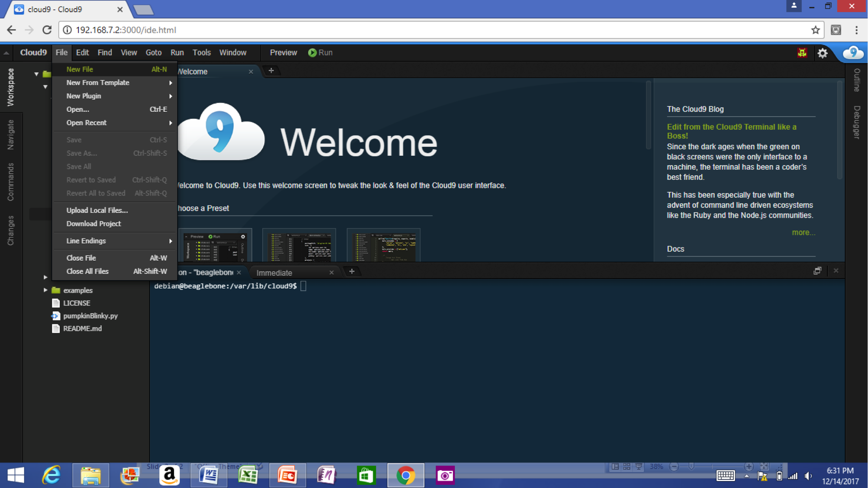Open Excel from the taskbar
Viewport: 868px width, 488px height.
tap(248, 475)
